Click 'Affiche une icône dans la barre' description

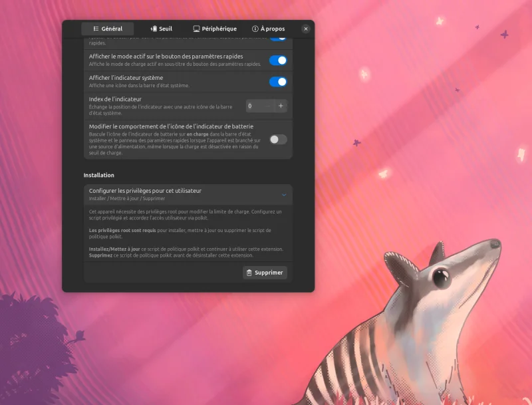pyautogui.click(x=139, y=86)
